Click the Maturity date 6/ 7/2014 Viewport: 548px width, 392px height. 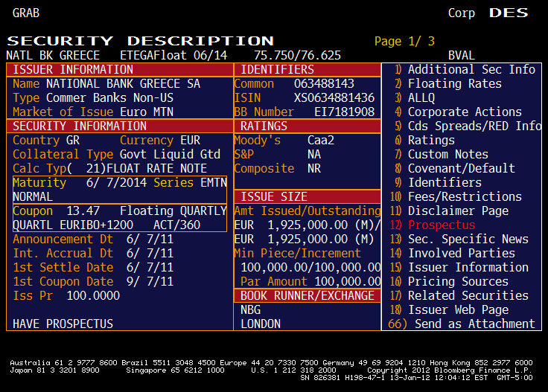tap(116, 182)
